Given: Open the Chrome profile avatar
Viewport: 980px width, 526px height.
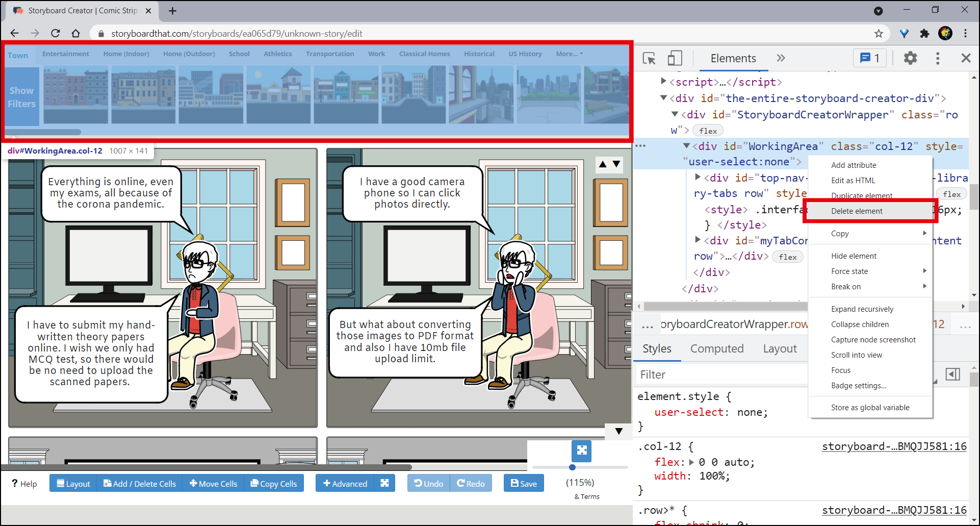Looking at the screenshot, I should [x=945, y=33].
